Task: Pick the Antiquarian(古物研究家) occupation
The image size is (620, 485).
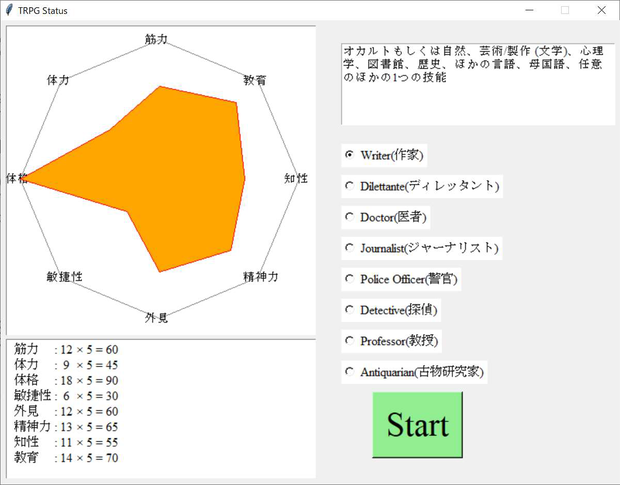Action: pyautogui.click(x=414, y=372)
